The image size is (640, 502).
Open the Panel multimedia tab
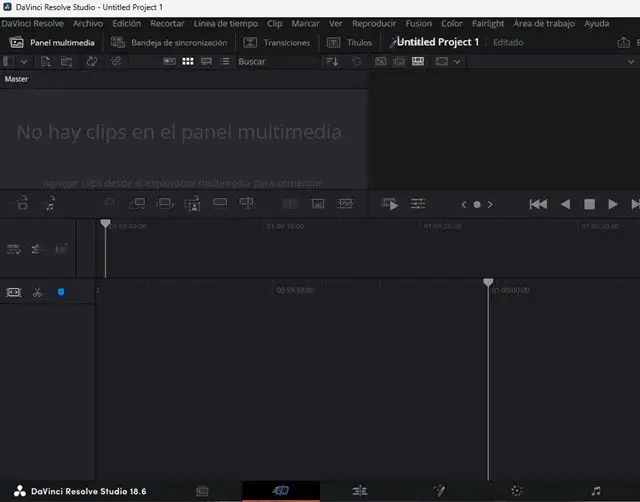coord(52,42)
